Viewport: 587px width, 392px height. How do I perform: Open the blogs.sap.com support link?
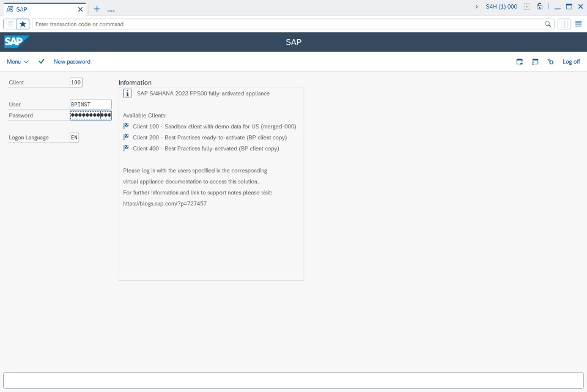(x=164, y=203)
